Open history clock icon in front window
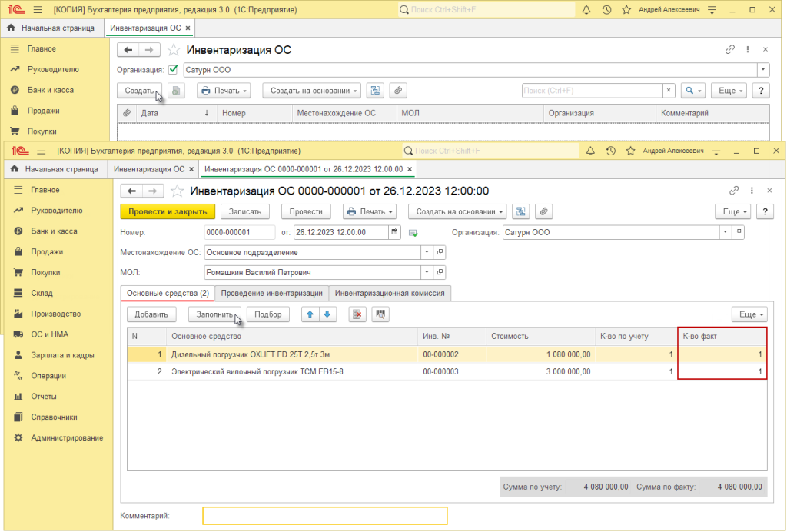Image resolution: width=787 pixels, height=532 pixels. tap(610, 151)
